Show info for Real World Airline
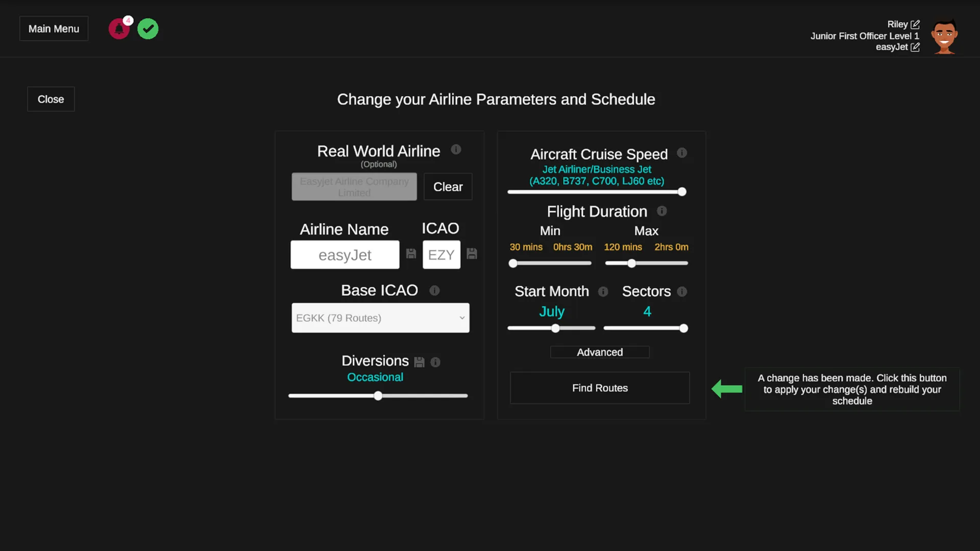 click(x=456, y=149)
